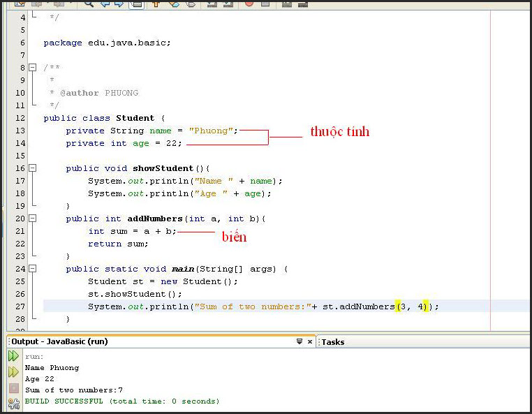This screenshot has width=532, height=414.
Task: Click the 'main' method name on line 24
Action: 183,269
